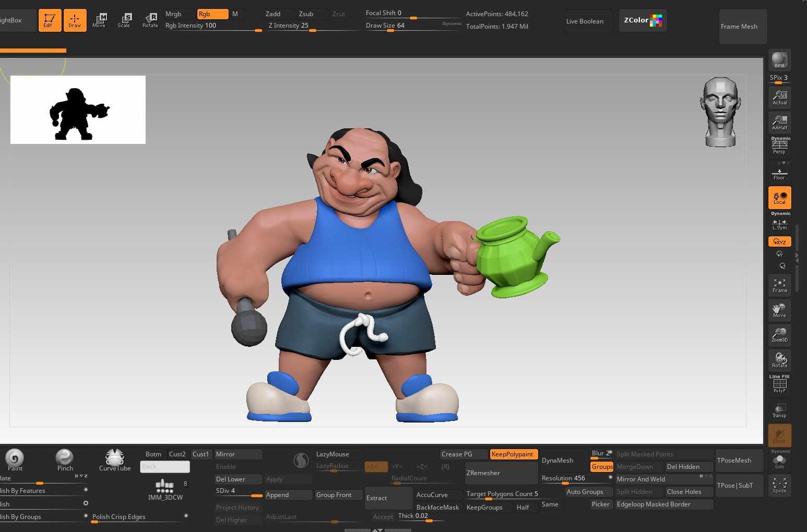This screenshot has height=532, width=807.
Task: Click the Append subtool button
Action: click(x=288, y=495)
